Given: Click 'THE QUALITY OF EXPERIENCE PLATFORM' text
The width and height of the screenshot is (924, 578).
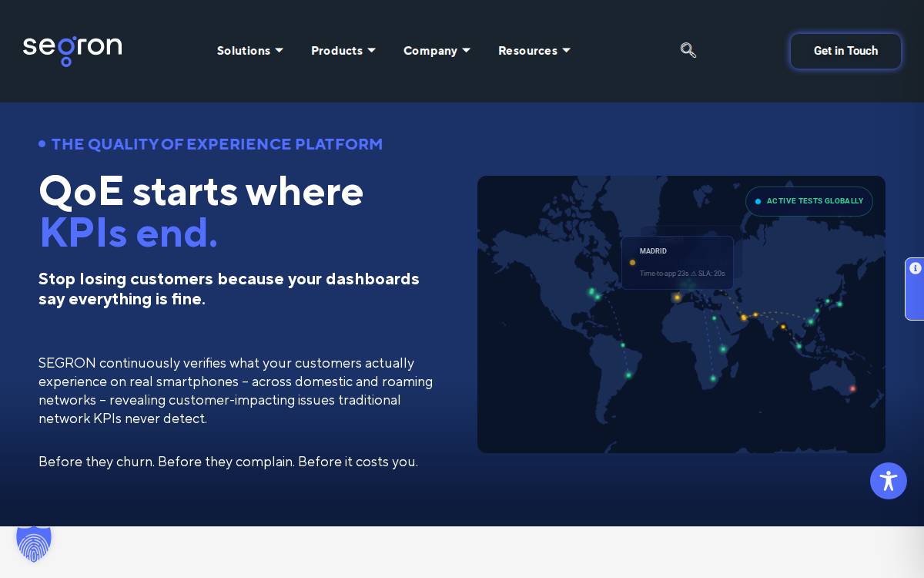Looking at the screenshot, I should (217, 144).
